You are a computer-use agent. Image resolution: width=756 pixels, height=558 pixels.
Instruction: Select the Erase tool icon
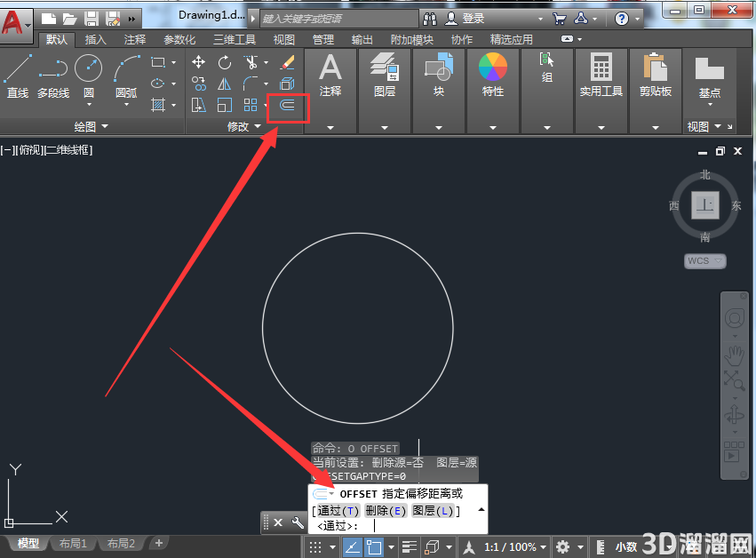pyautogui.click(x=287, y=62)
